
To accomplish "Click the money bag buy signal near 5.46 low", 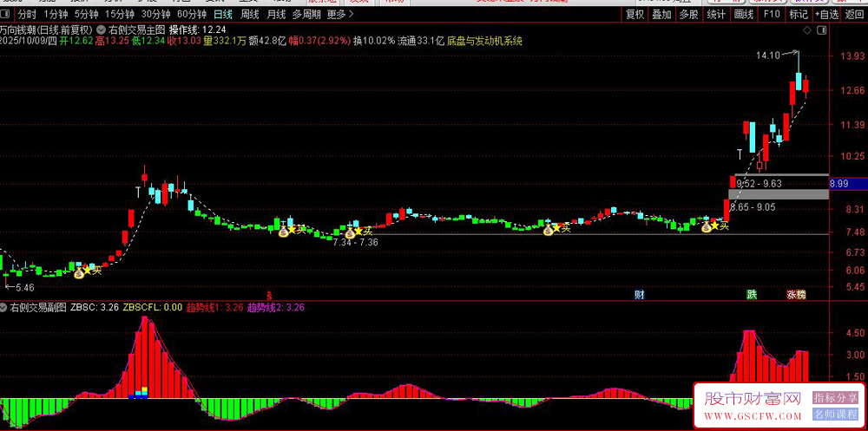I will (80, 273).
